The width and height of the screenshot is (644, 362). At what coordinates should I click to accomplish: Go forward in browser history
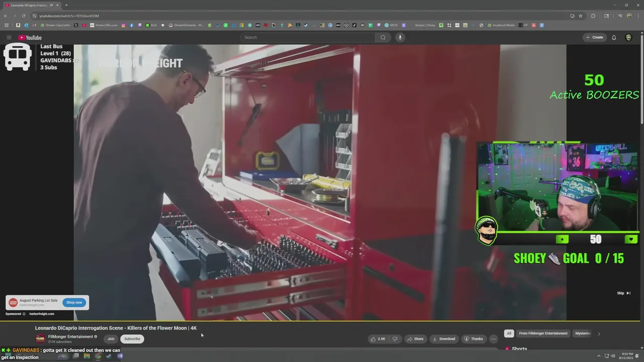14,16
